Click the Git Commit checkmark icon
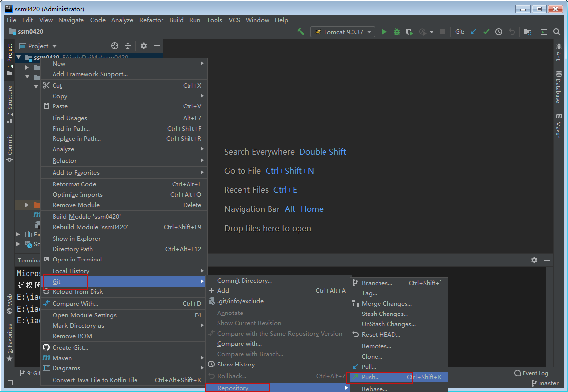 click(x=486, y=32)
